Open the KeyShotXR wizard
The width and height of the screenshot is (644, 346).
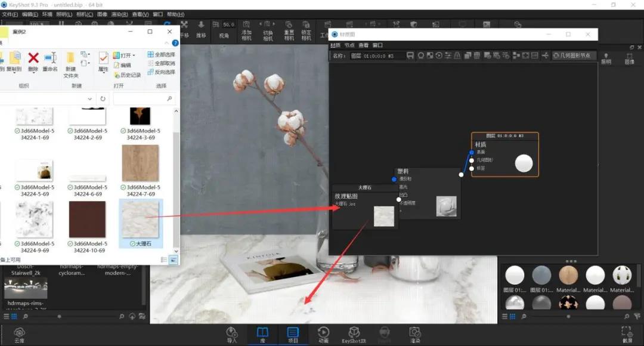click(354, 335)
